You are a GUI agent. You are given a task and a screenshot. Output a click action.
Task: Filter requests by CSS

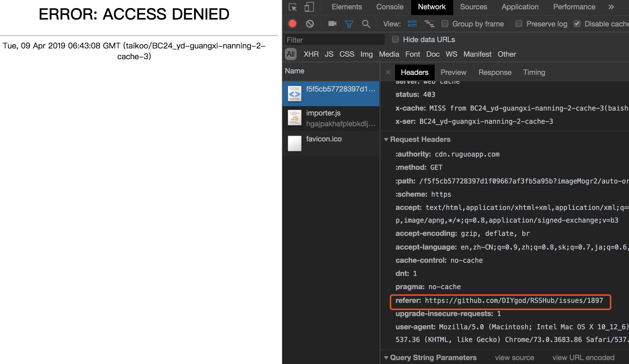(x=347, y=54)
